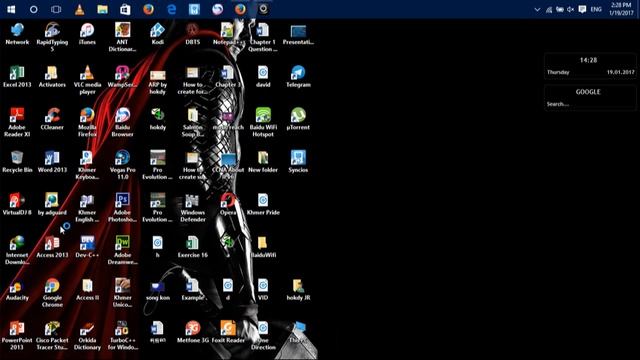Select the david file icon
The width and height of the screenshot is (640, 360).
tap(263, 76)
